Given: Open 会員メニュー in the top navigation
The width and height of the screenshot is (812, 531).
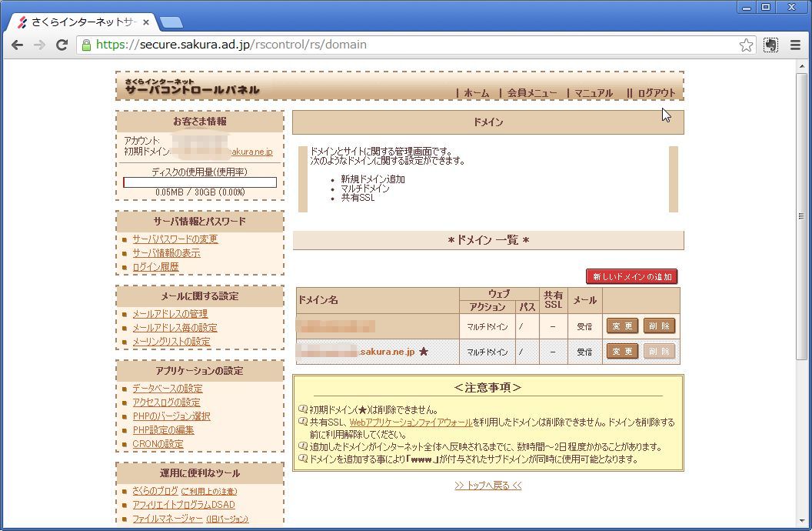Looking at the screenshot, I should [532, 93].
